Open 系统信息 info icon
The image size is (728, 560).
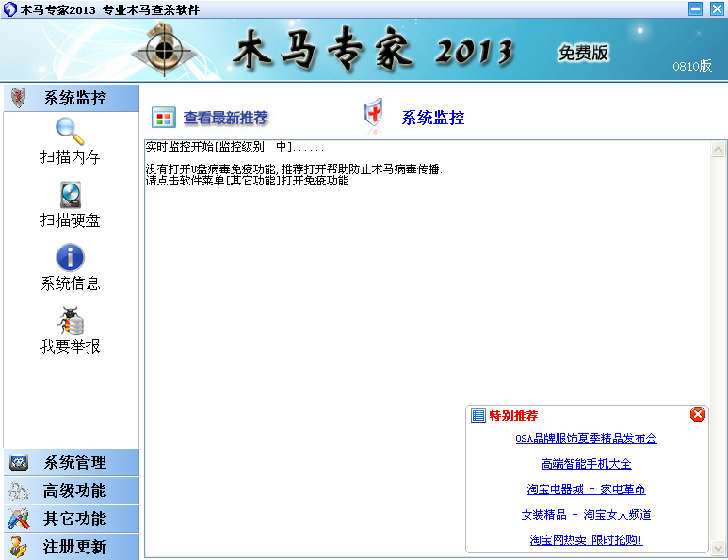point(70,257)
